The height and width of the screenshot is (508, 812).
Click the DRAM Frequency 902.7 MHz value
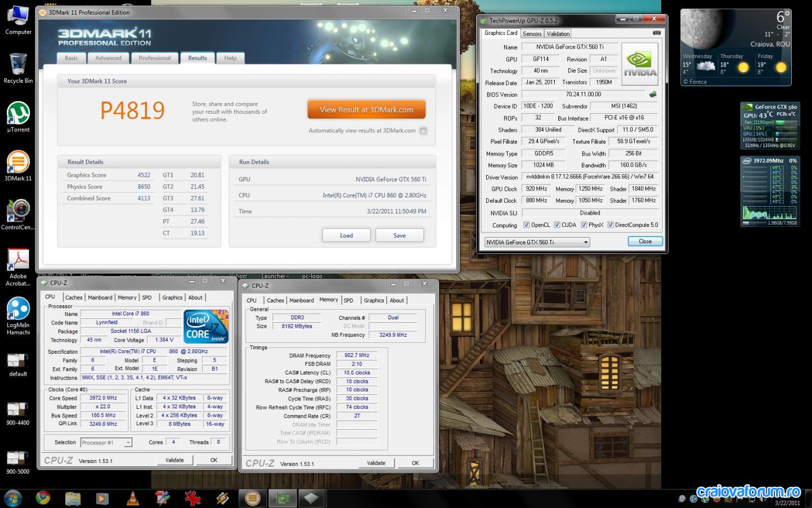(357, 355)
